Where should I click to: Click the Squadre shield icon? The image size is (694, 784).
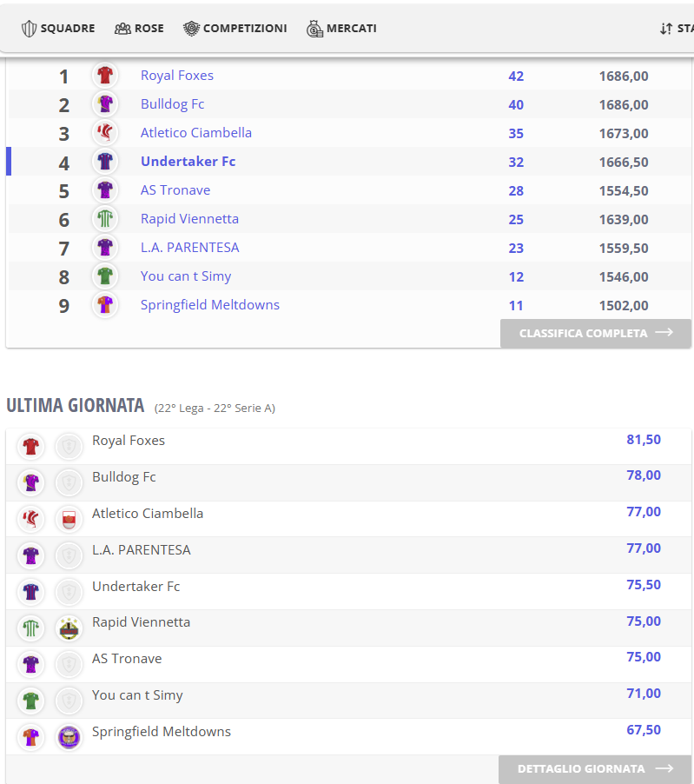point(29,29)
